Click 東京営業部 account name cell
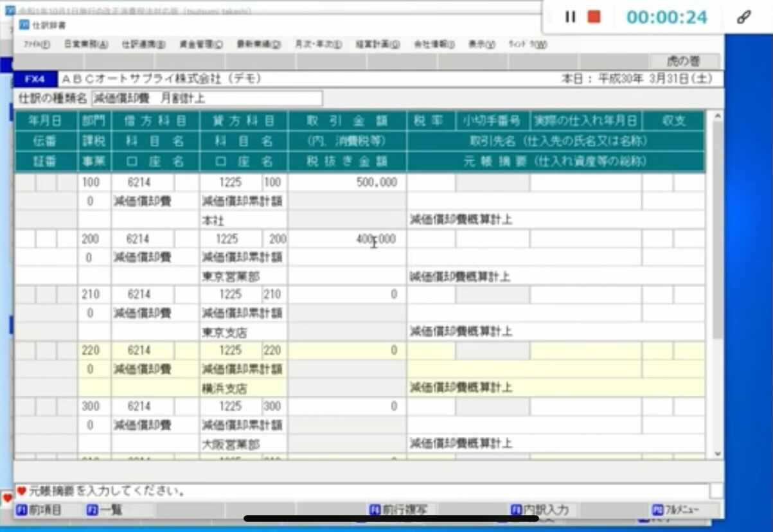This screenshot has width=773, height=532. [x=244, y=277]
